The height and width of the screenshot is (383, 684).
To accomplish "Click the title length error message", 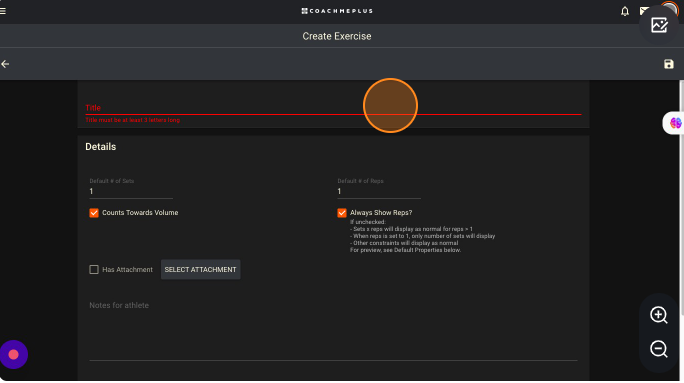I will 132,120.
